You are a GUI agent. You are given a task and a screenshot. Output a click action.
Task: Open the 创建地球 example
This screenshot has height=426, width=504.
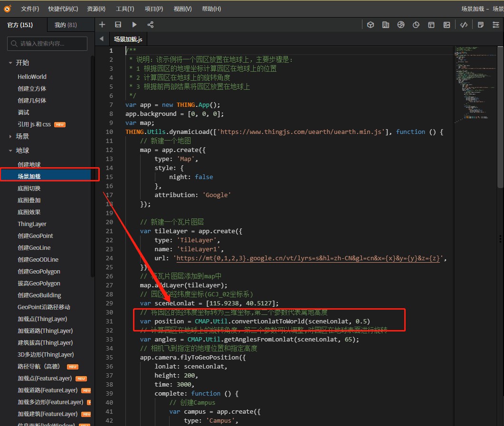point(29,164)
